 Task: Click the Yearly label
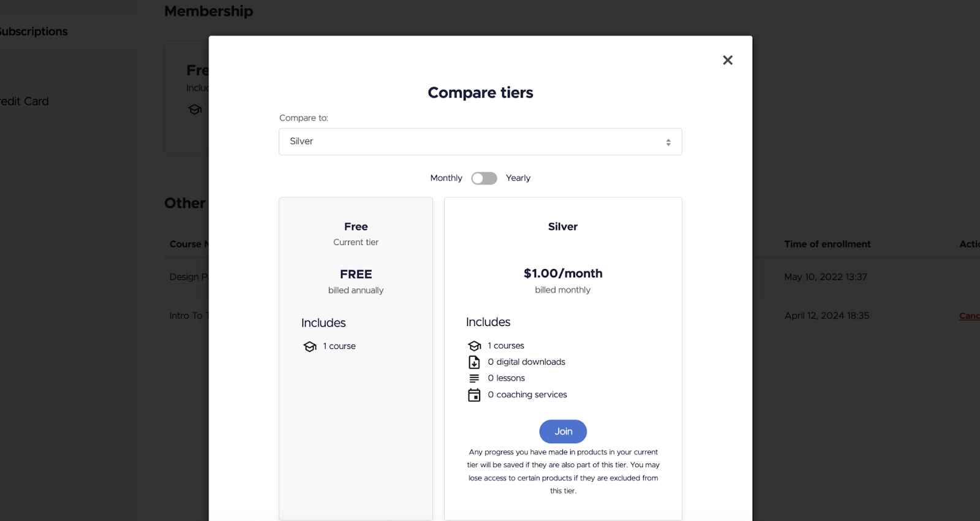(518, 178)
